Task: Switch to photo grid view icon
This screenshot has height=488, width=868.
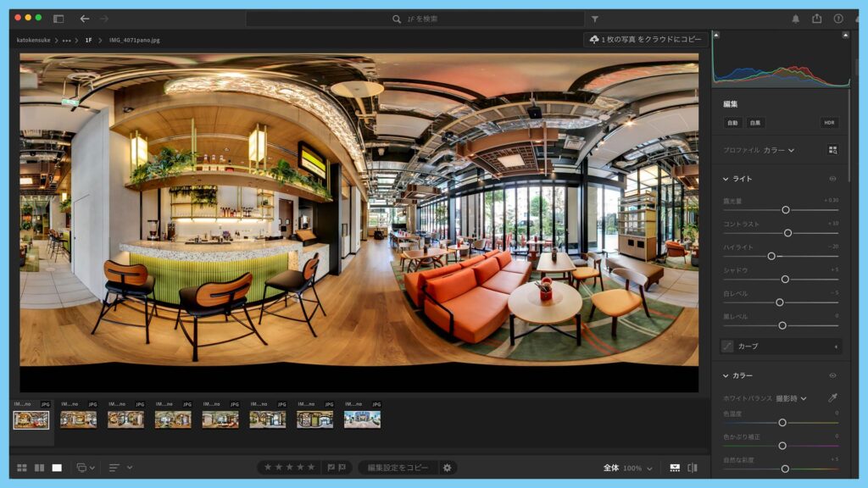Action: (22, 468)
